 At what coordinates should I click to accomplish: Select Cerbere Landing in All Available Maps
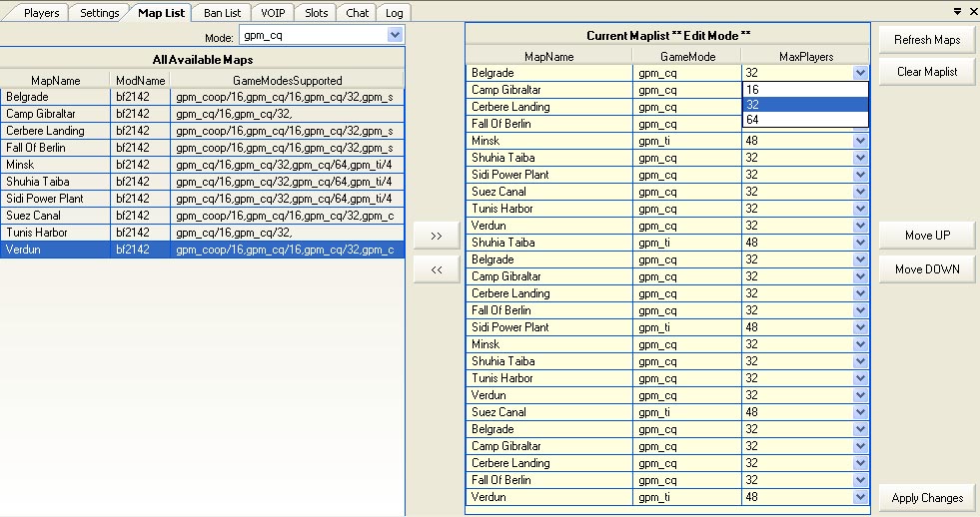[x=203, y=131]
